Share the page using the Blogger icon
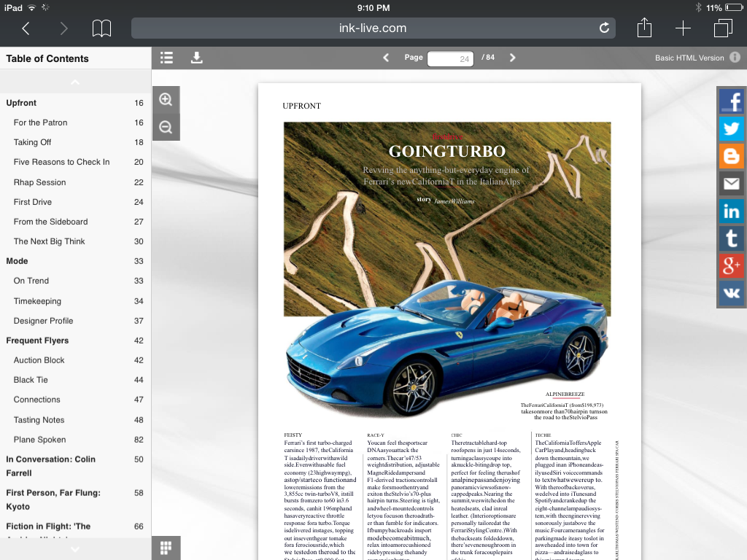This screenshot has width=747, height=560. tap(731, 156)
